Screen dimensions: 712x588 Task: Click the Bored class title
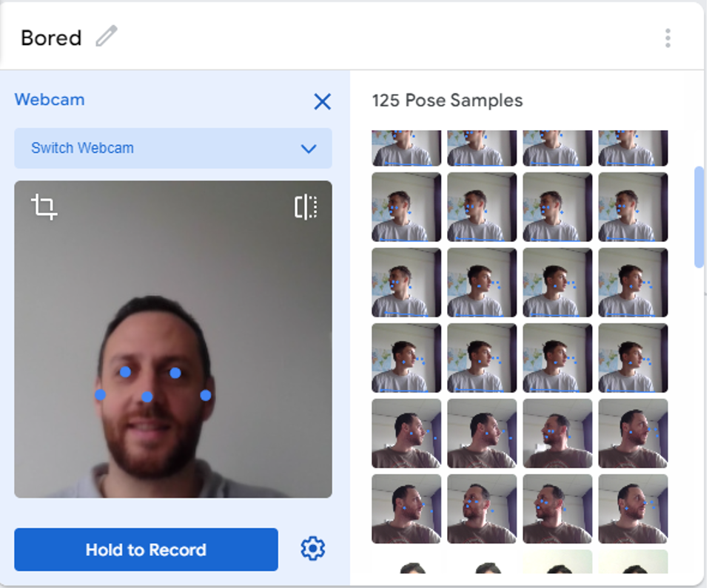coord(51,38)
